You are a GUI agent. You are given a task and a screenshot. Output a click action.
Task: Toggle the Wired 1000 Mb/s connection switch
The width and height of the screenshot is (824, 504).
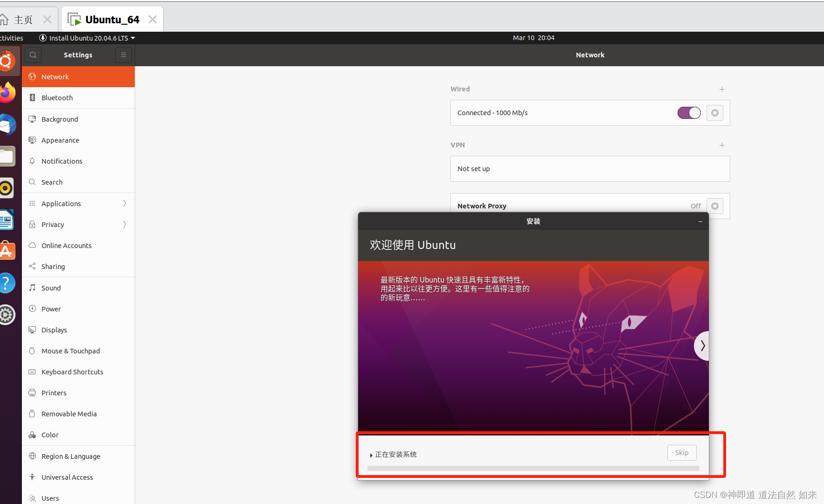(689, 112)
